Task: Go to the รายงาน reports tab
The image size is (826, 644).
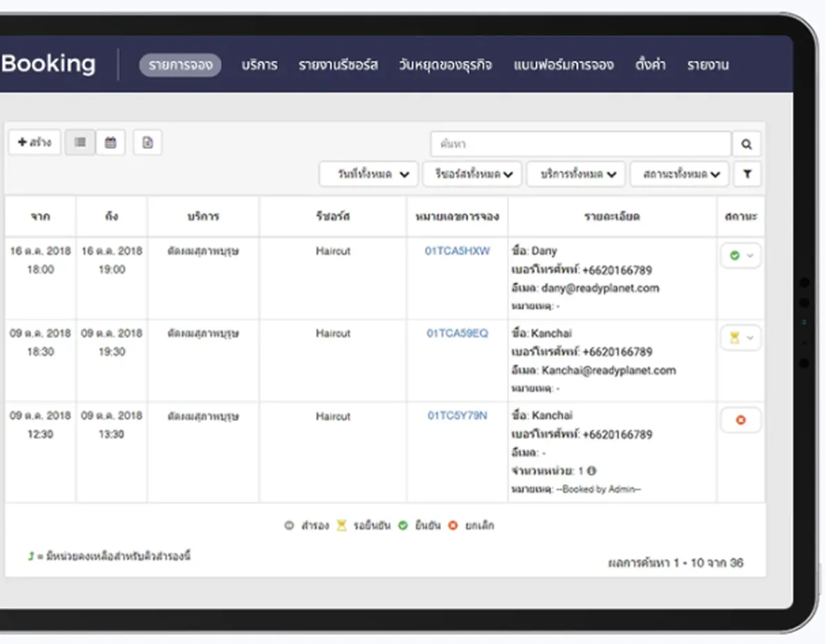Action: point(708,65)
